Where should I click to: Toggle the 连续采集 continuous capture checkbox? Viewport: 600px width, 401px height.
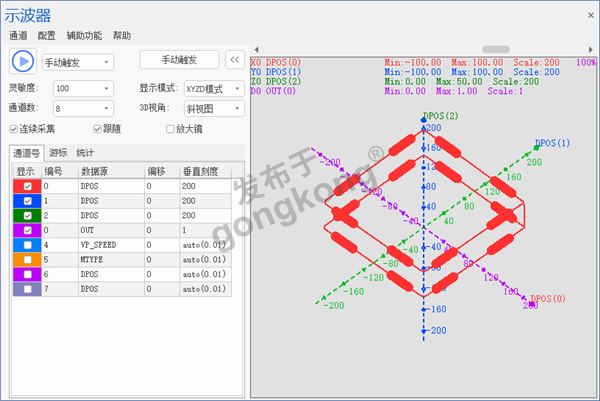13,129
